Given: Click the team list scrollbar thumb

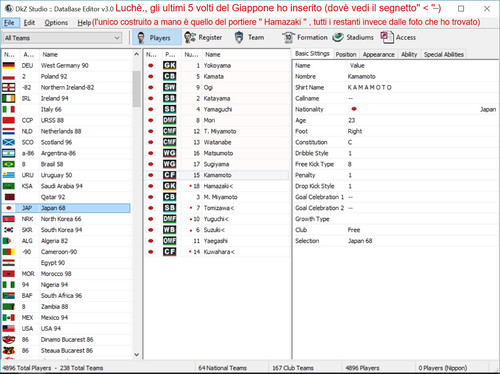Looking at the screenshot, I should coord(136,89).
